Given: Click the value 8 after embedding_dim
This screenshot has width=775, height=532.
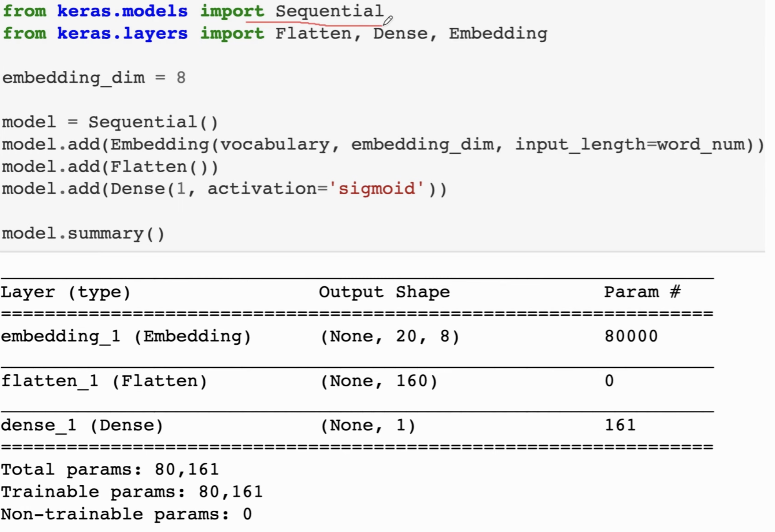Looking at the screenshot, I should point(181,78).
